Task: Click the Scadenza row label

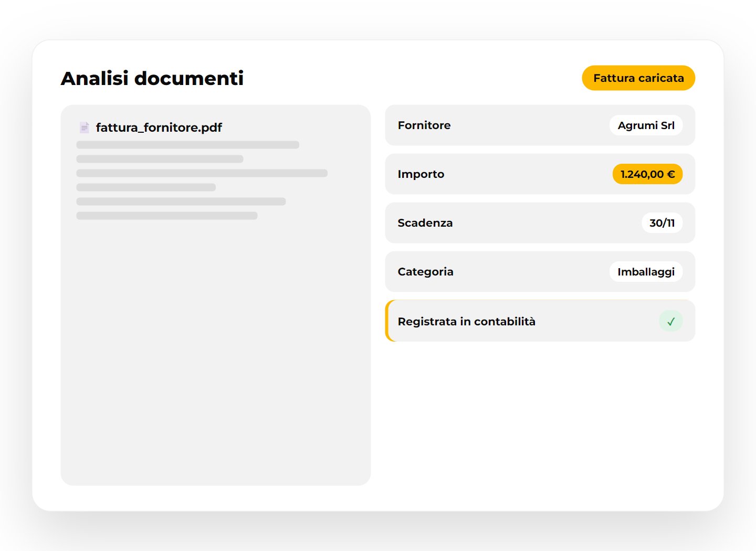Action: (425, 223)
